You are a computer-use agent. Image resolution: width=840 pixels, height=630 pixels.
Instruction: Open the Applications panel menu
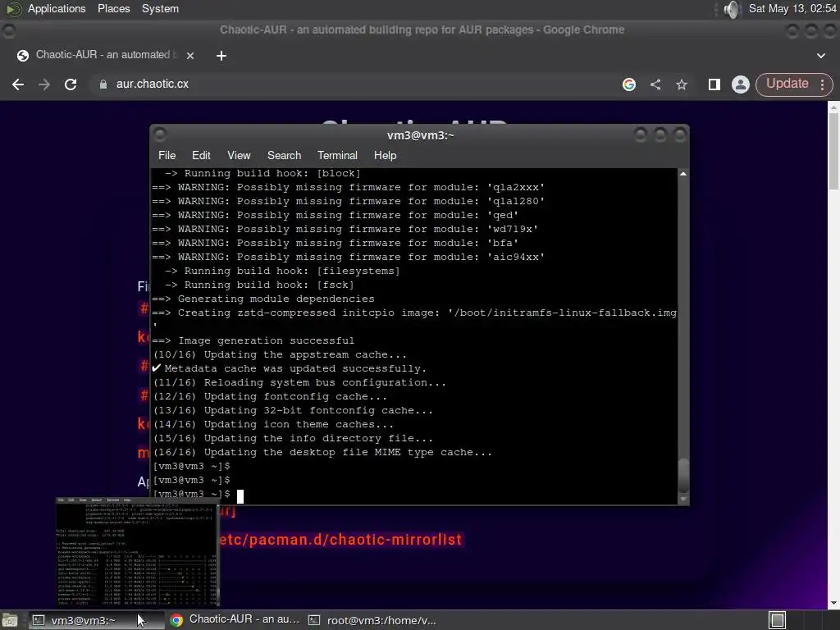click(x=57, y=8)
